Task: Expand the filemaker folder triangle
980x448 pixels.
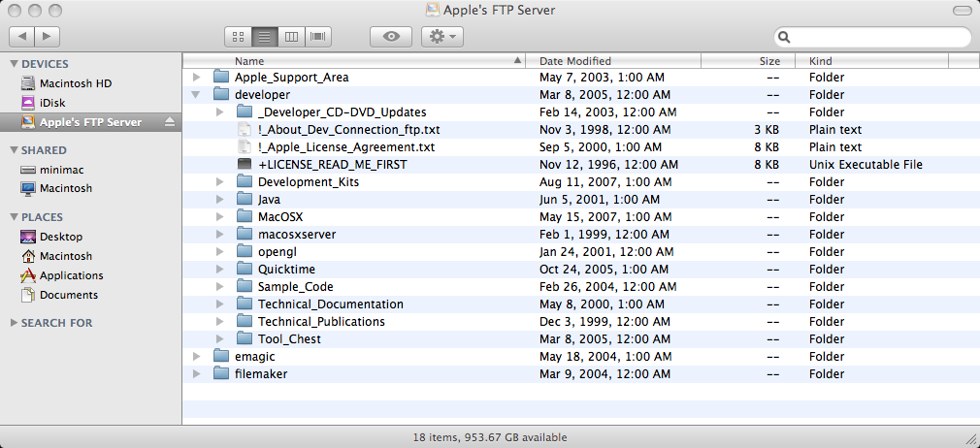Action: 196,373
